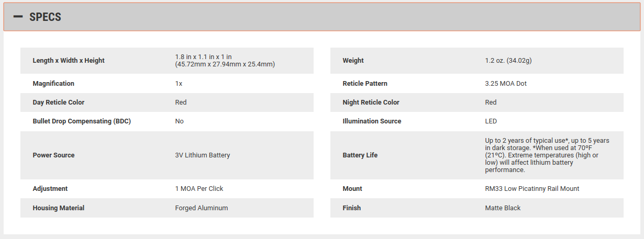The height and width of the screenshot is (239, 644).
Task: Collapse the SPECS section via minus icon
Action: click(x=18, y=17)
